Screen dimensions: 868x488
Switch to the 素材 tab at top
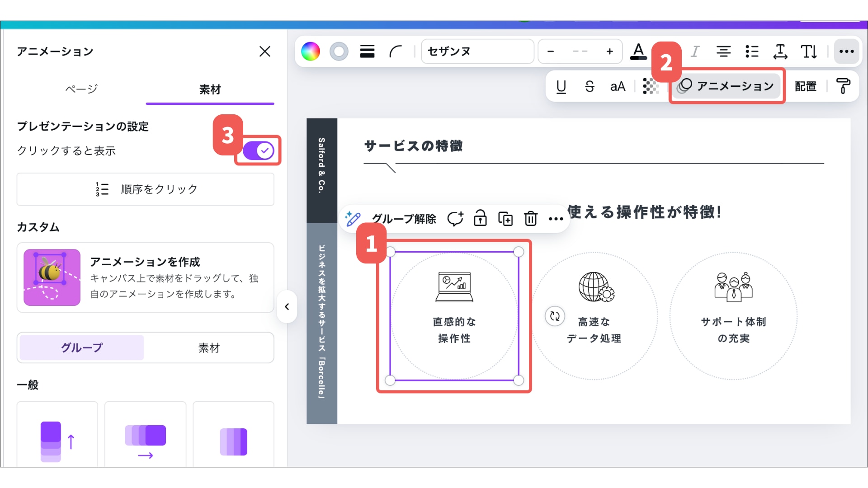(210, 89)
